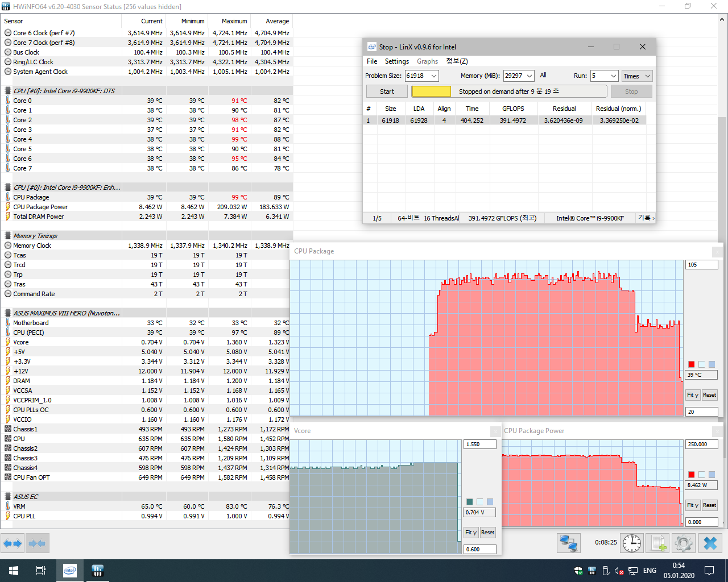This screenshot has width=728, height=582.
Task: Open the File menu in LinX
Action: click(x=372, y=61)
